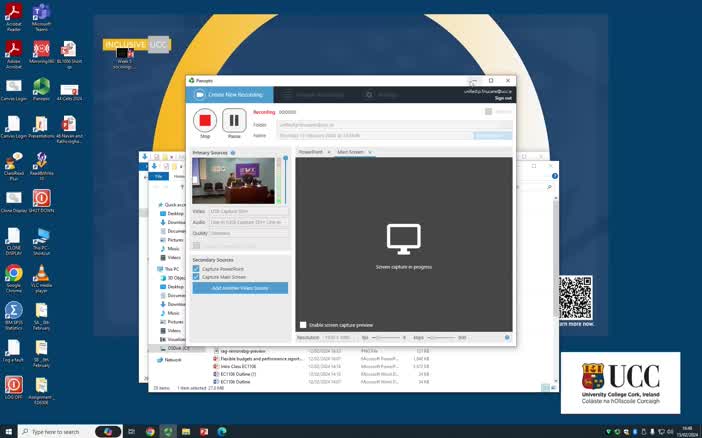This screenshot has height=438, width=702.
Task: Open Microsoft Teams desktop shortcut
Action: click(41, 14)
